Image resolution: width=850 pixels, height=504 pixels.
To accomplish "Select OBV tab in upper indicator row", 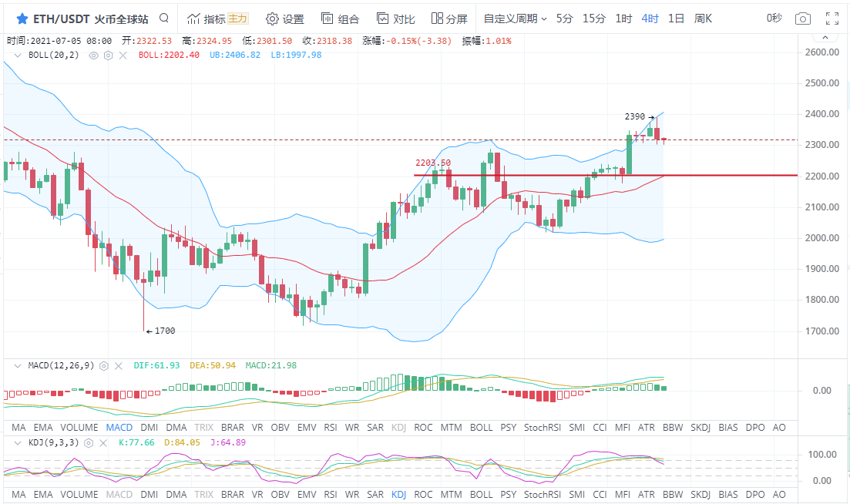I will [281, 428].
